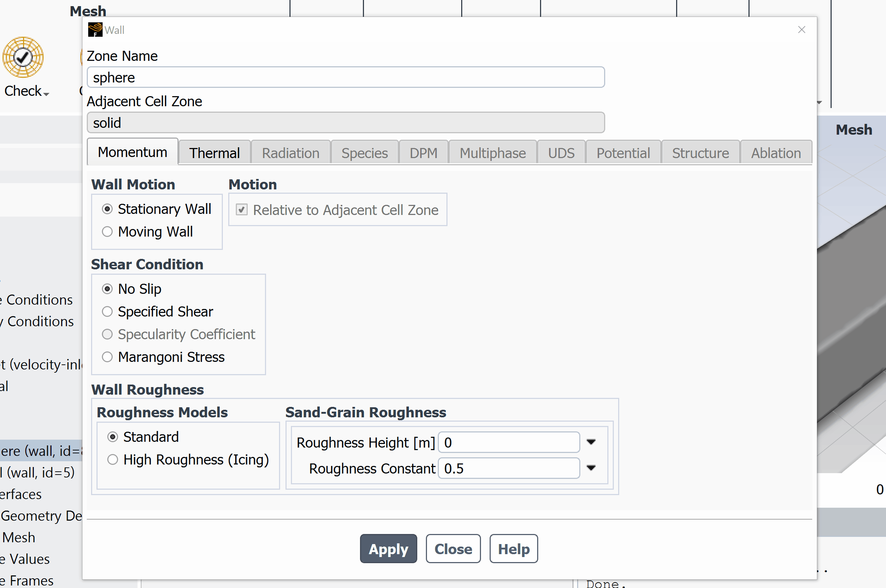The height and width of the screenshot is (588, 886).
Task: Open the UDS tab
Action: tap(561, 153)
